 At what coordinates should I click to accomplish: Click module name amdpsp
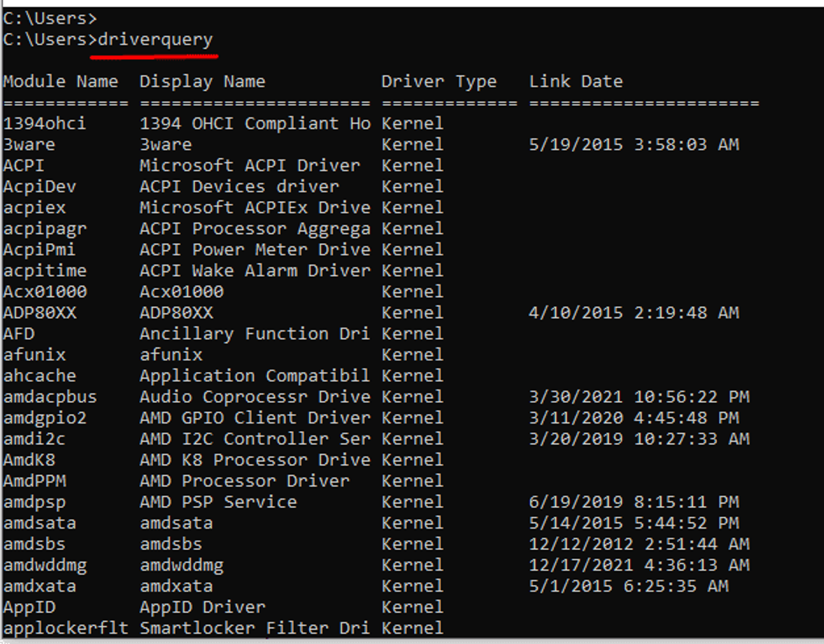click(x=34, y=502)
